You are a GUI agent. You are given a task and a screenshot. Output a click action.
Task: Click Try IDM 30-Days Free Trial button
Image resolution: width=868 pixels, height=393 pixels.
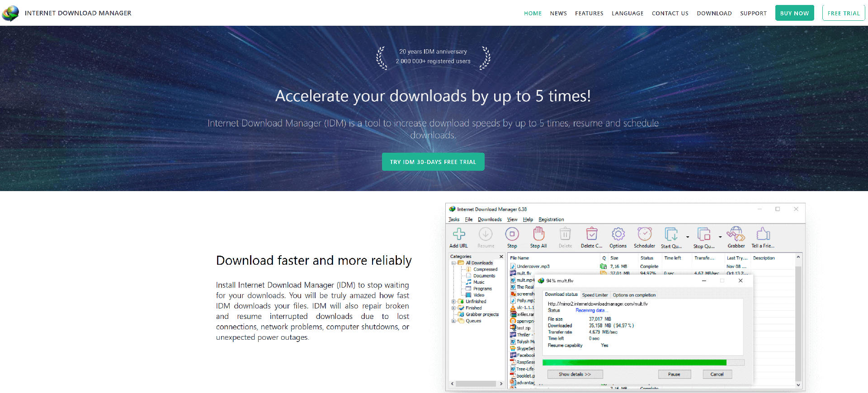[x=433, y=162]
